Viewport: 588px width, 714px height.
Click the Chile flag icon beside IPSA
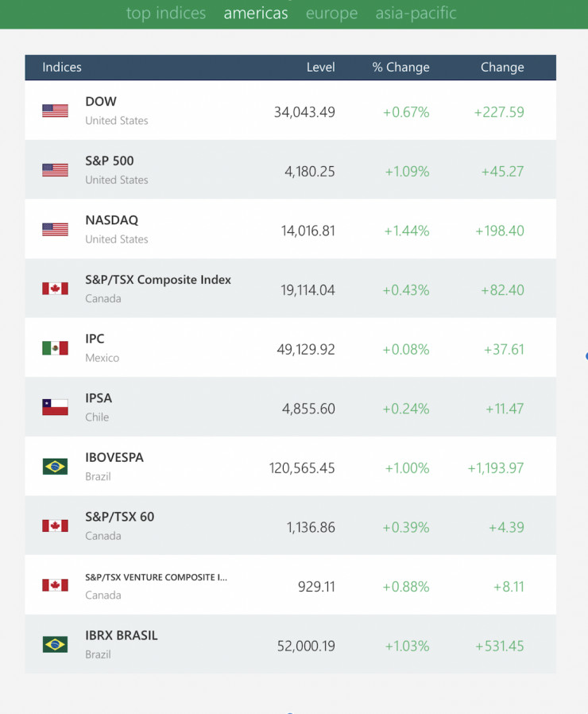point(55,407)
